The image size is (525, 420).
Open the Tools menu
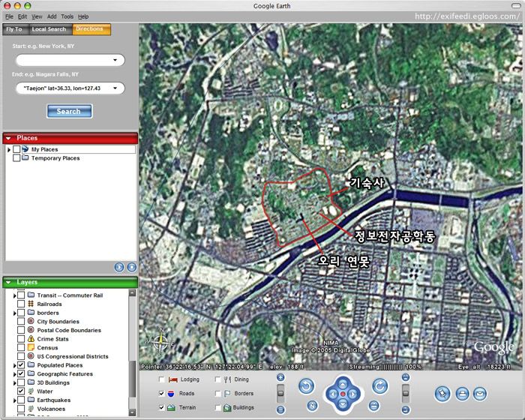click(67, 16)
